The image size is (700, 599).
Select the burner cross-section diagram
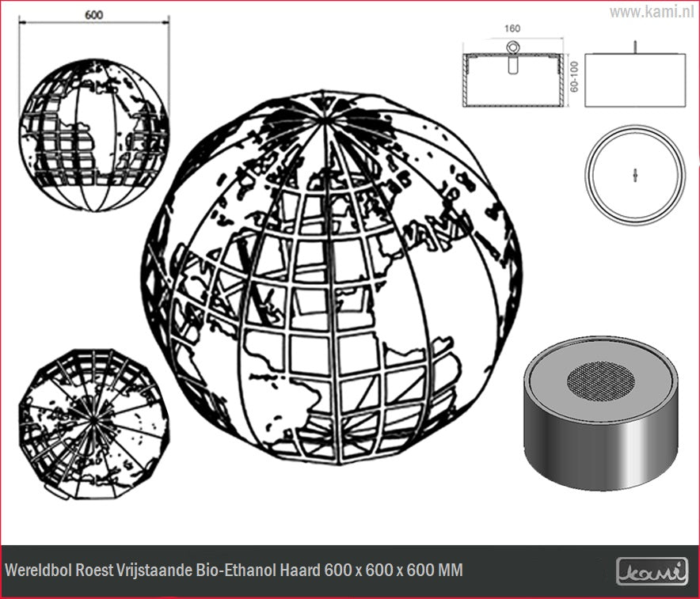click(x=512, y=79)
